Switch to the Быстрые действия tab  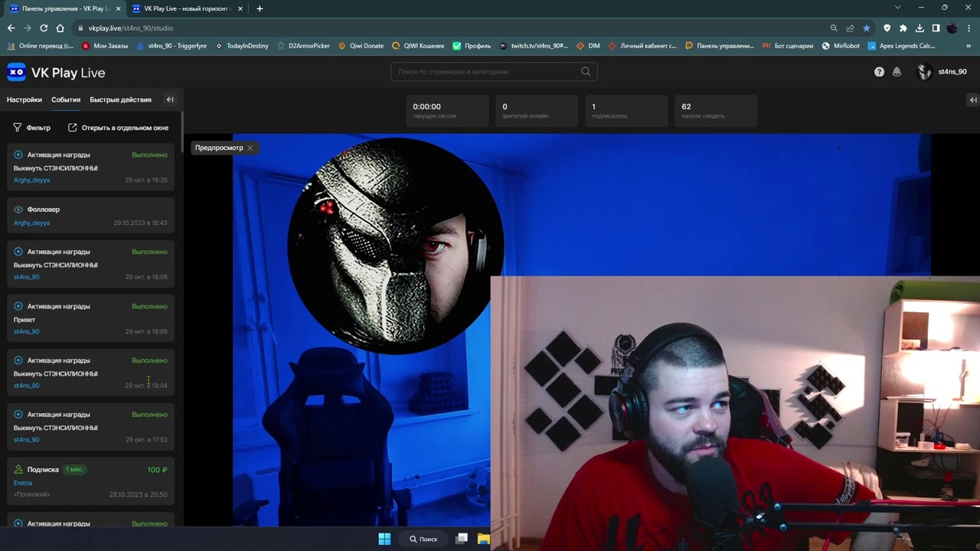(x=120, y=99)
